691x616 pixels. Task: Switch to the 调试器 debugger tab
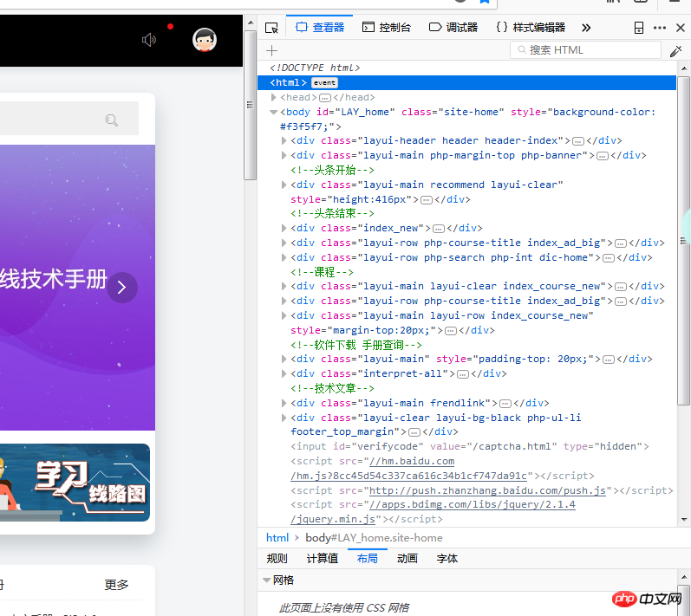click(453, 28)
